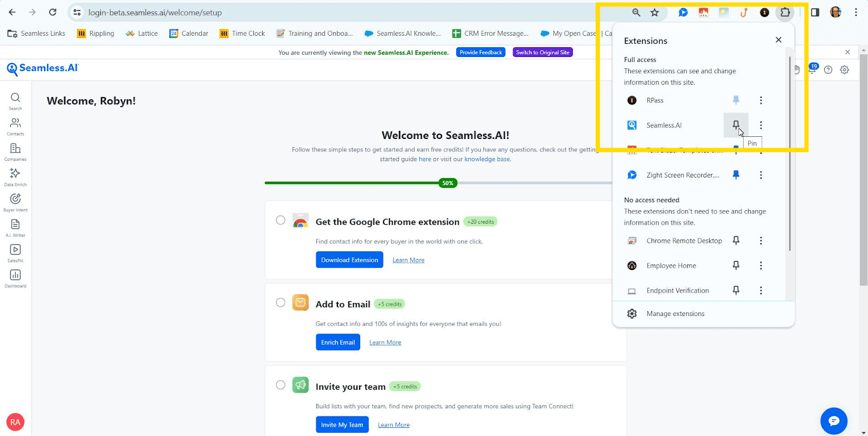This screenshot has height=436, width=868.
Task: Open the knowledge base link
Action: 487,159
